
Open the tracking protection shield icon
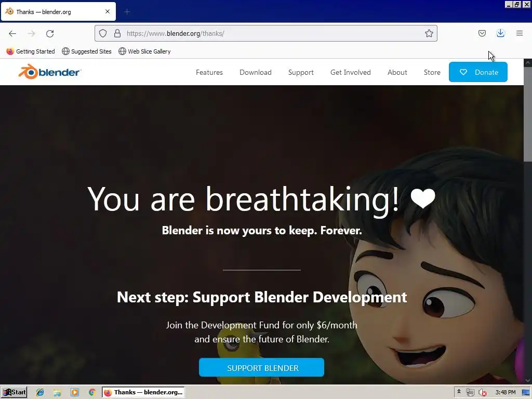pos(103,33)
